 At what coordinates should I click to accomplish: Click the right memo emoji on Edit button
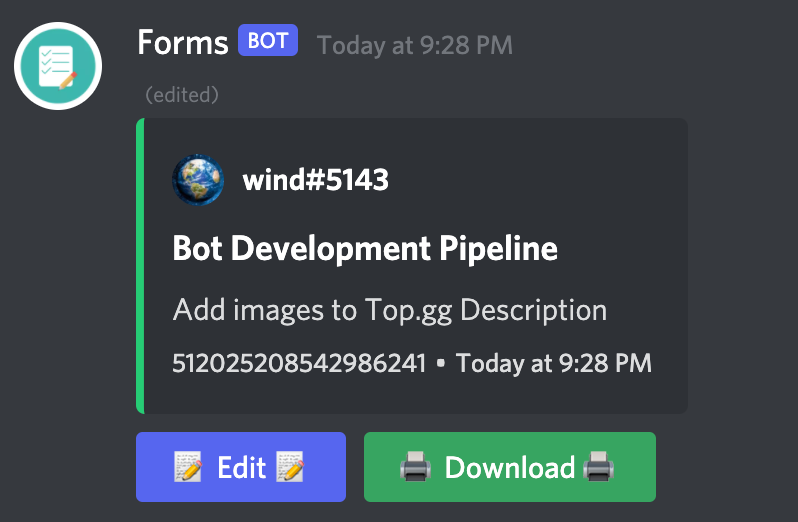click(x=290, y=467)
